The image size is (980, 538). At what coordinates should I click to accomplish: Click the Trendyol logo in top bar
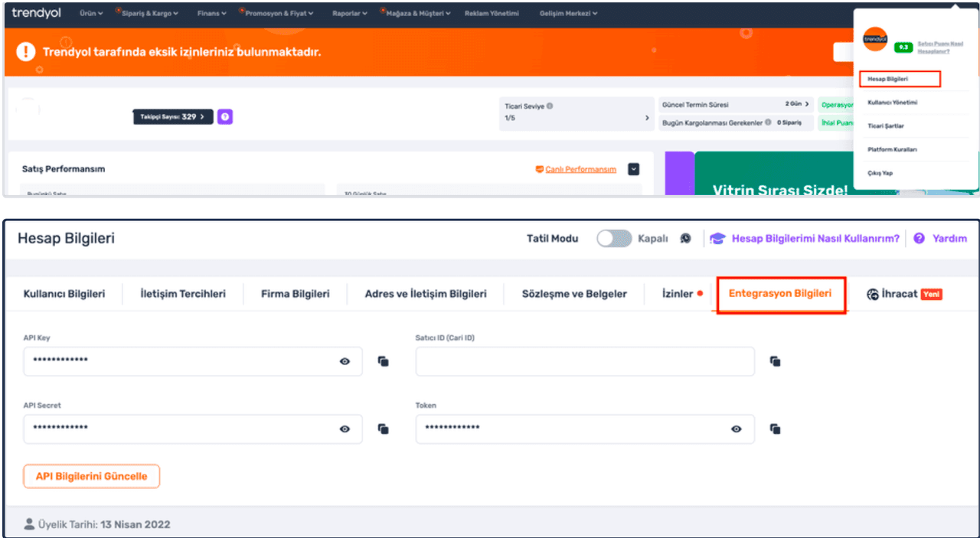pyautogui.click(x=37, y=13)
